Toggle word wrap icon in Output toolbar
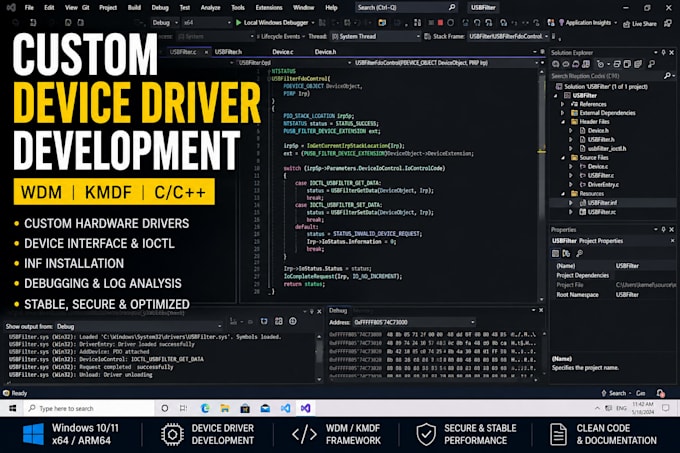 [x=264, y=321]
